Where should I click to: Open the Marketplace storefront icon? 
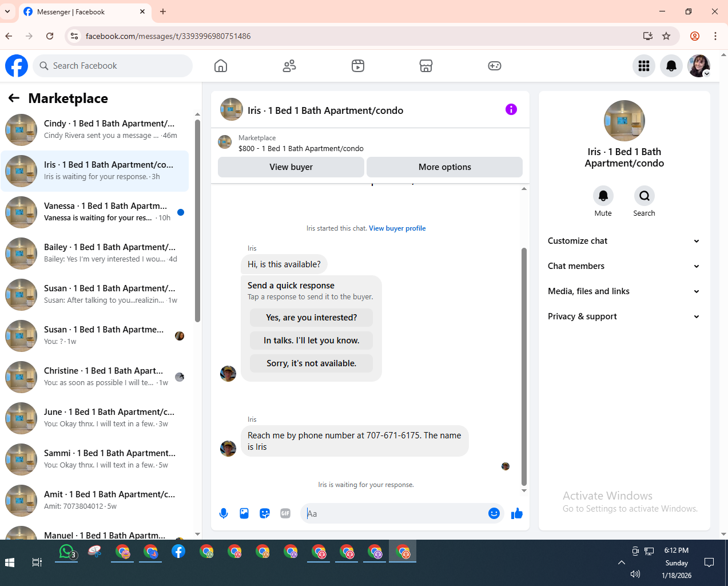point(426,66)
